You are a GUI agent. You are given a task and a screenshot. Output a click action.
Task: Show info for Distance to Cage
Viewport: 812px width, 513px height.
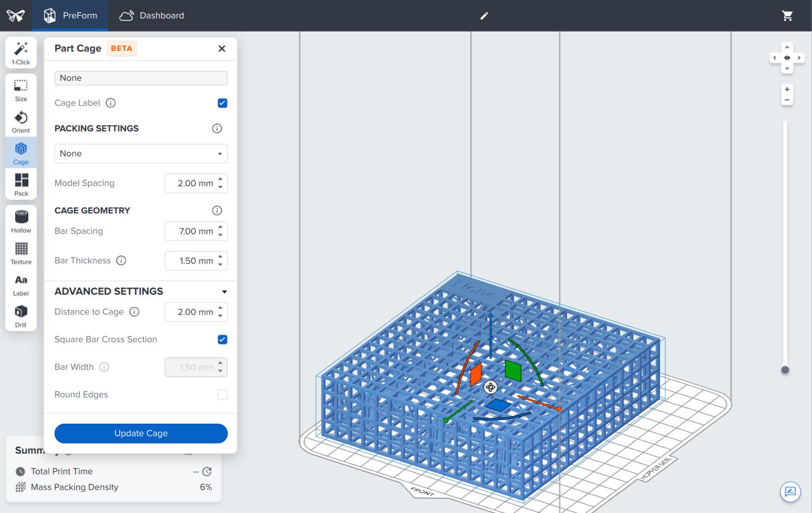[x=134, y=312]
